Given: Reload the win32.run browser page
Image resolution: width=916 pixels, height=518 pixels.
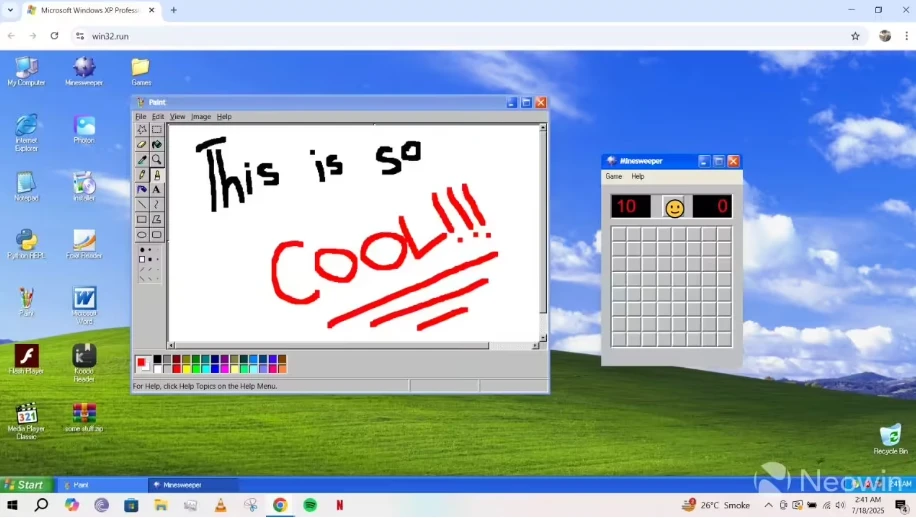Looking at the screenshot, I should point(54,36).
